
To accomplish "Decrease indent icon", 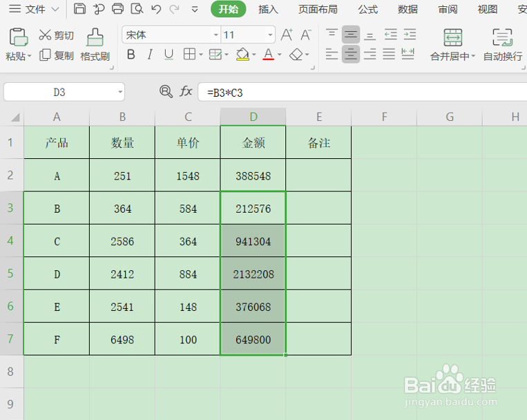I will click(x=390, y=35).
